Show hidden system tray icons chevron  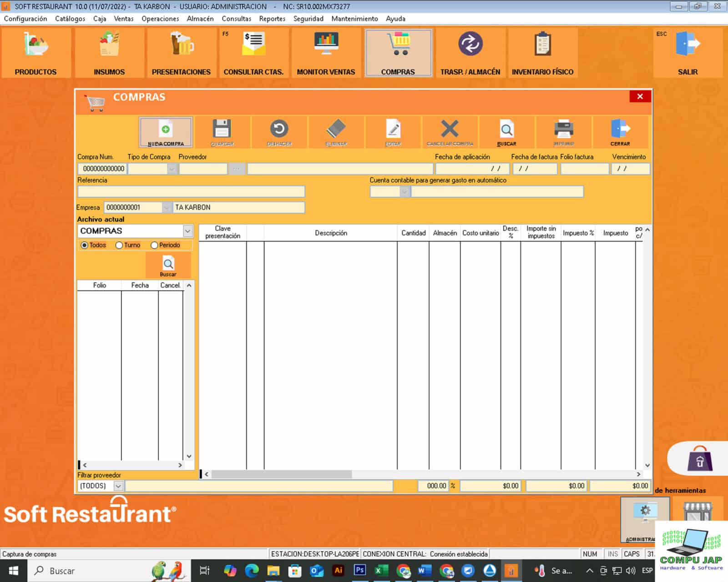[589, 571]
